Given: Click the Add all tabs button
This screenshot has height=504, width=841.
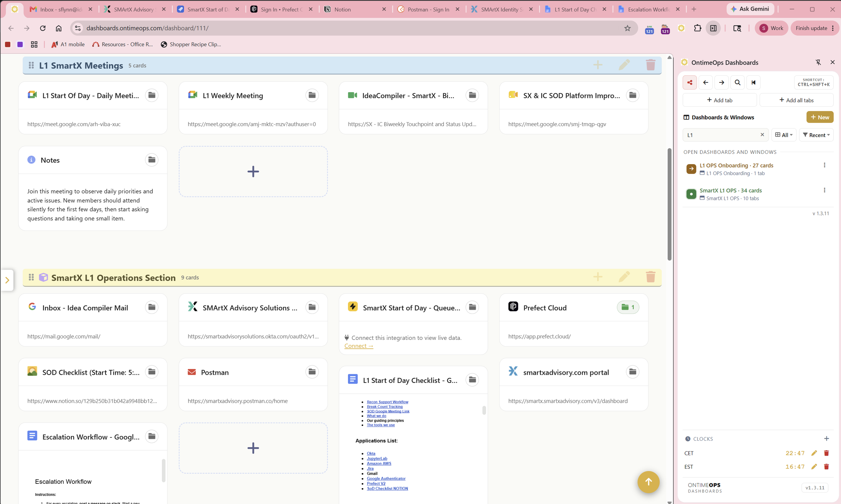Looking at the screenshot, I should point(797,100).
